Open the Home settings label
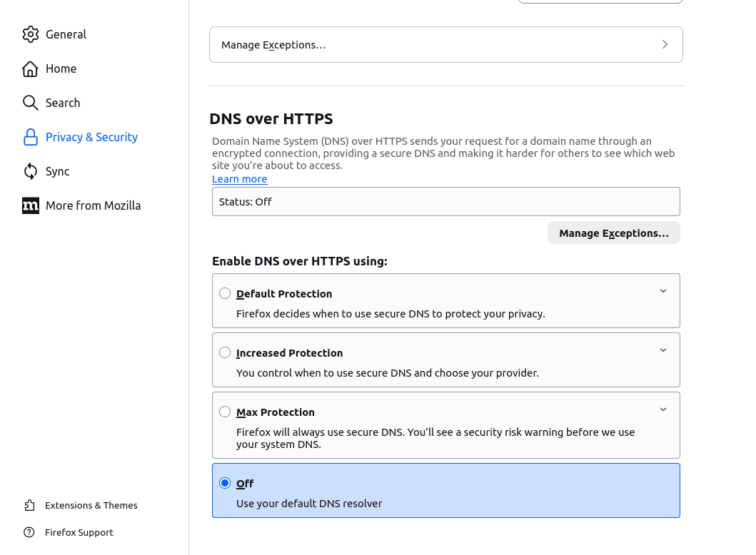The image size is (756, 555). point(61,68)
